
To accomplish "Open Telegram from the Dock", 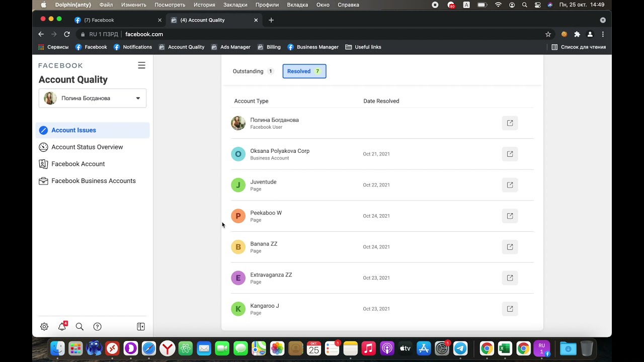I will click(x=460, y=348).
